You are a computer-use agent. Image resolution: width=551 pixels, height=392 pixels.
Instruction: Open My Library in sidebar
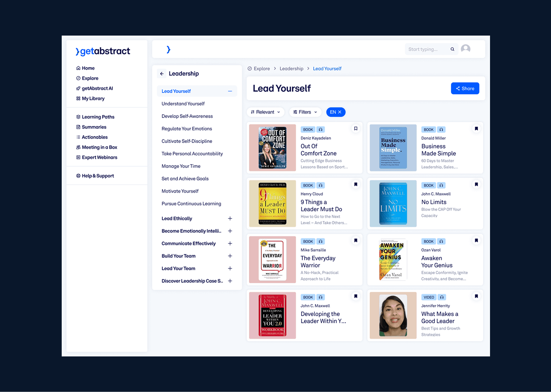click(x=90, y=99)
